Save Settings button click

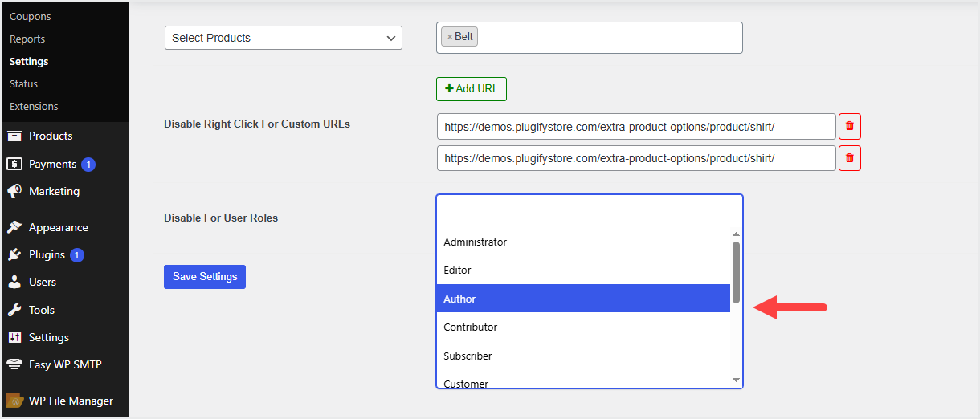[x=205, y=277]
